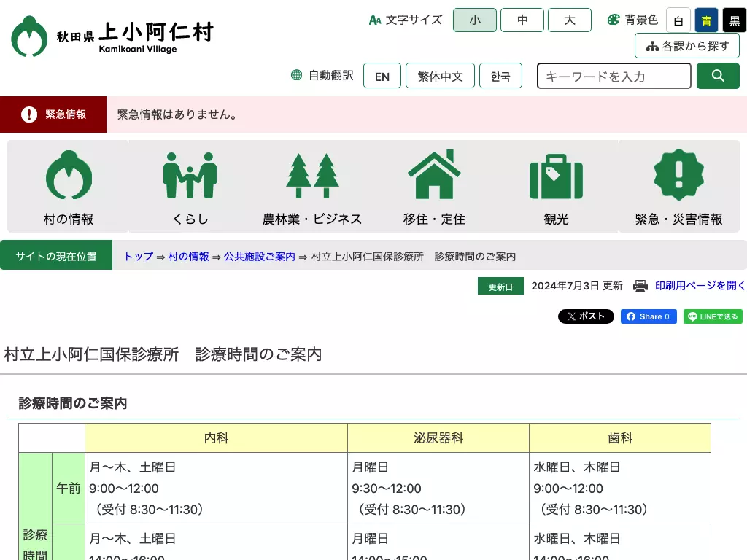This screenshot has width=747, height=560.
Task: Set text size to 小
Action: (x=474, y=20)
